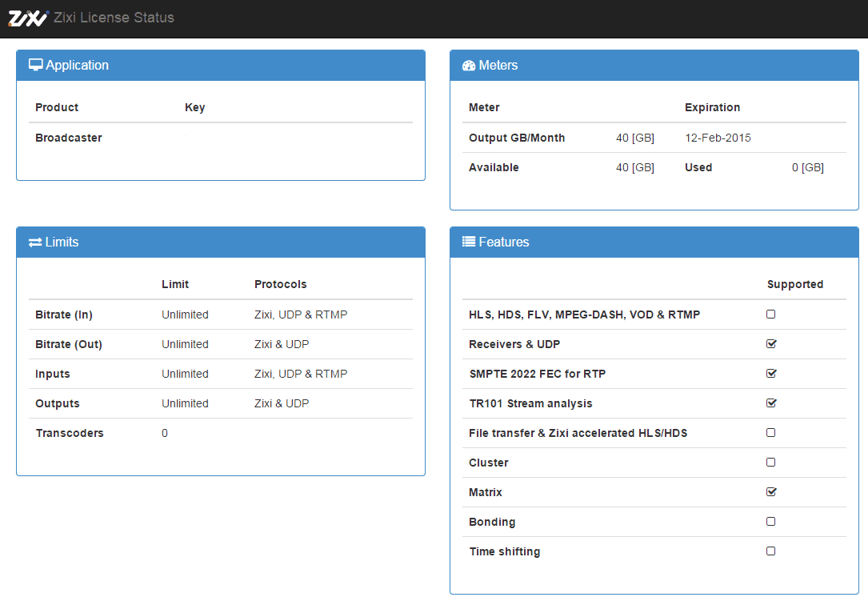Viewport: 868px width, 605px height.
Task: Toggle the TR101 Stream analysis checkbox
Action: [771, 403]
